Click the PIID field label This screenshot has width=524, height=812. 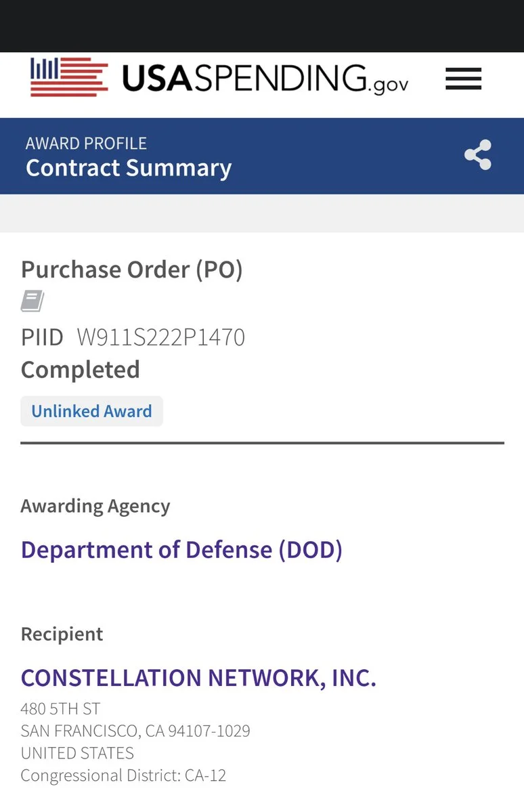pos(42,337)
